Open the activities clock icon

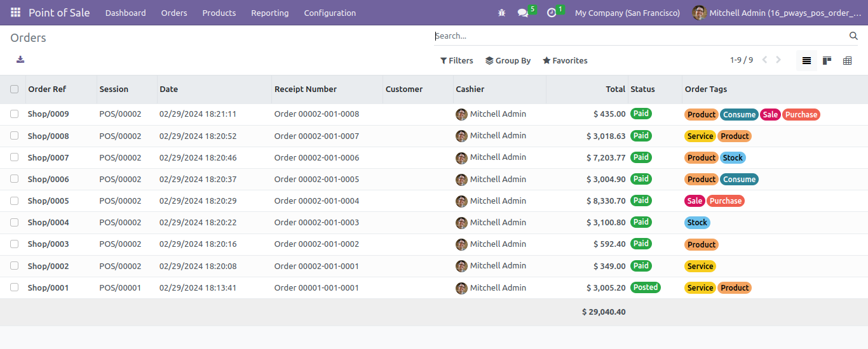[x=552, y=13]
